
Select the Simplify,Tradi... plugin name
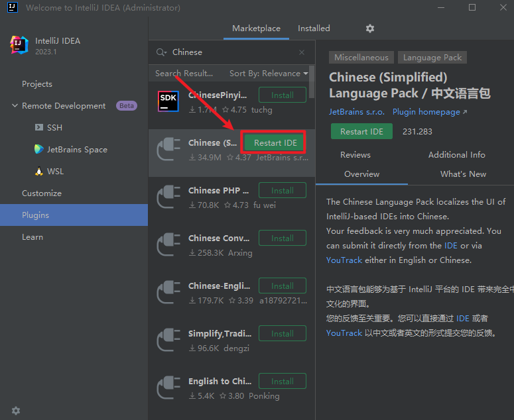(x=220, y=334)
